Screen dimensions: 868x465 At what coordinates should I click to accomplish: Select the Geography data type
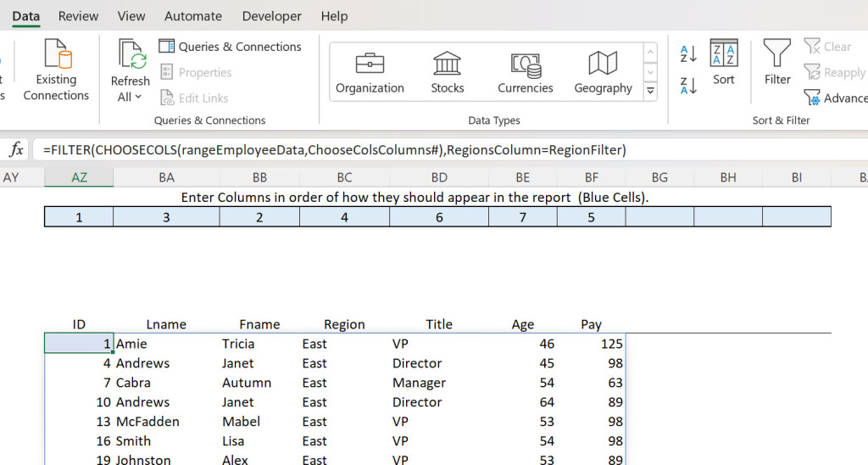tap(603, 72)
